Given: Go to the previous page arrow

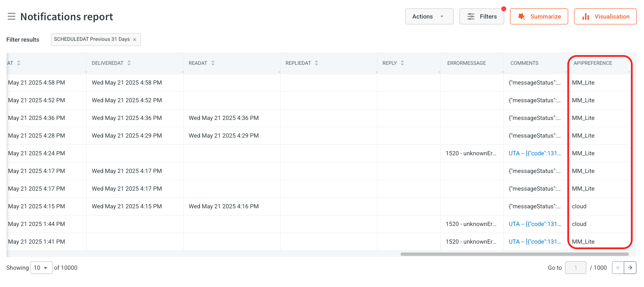Looking at the screenshot, I should (x=618, y=268).
